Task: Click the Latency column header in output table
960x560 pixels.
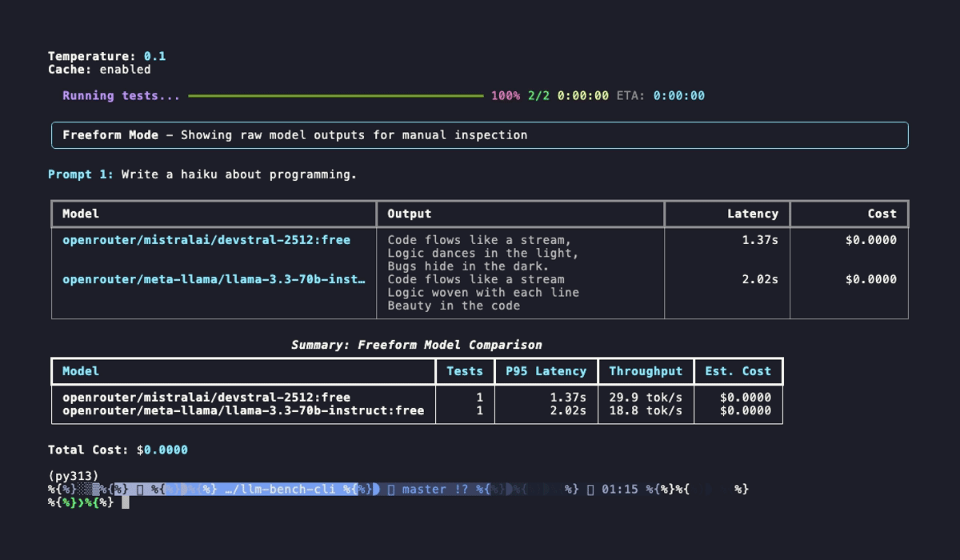Action: tap(753, 214)
